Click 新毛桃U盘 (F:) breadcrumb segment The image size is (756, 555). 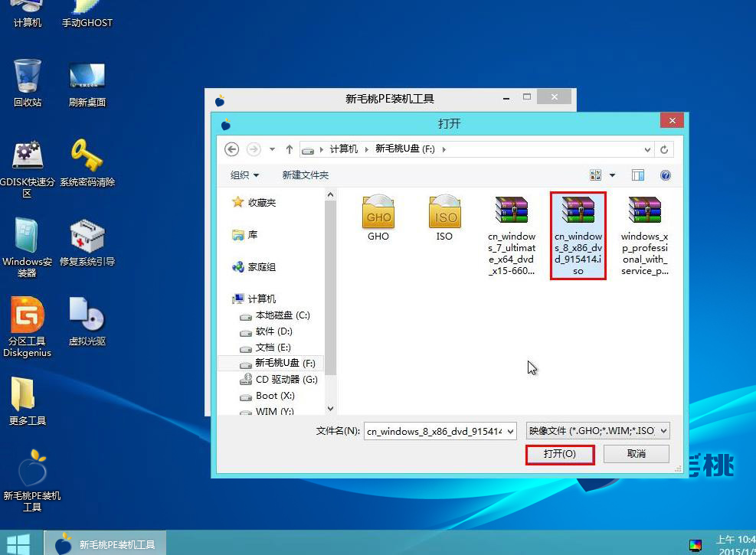[405, 149]
